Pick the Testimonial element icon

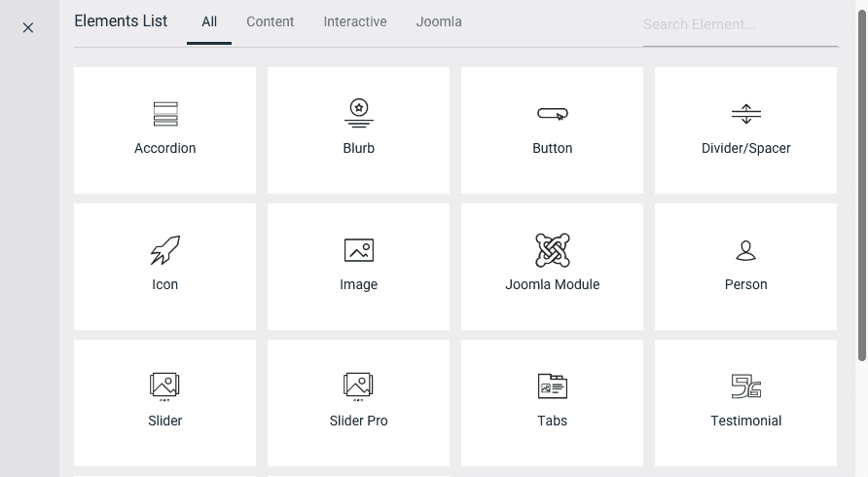point(746,386)
